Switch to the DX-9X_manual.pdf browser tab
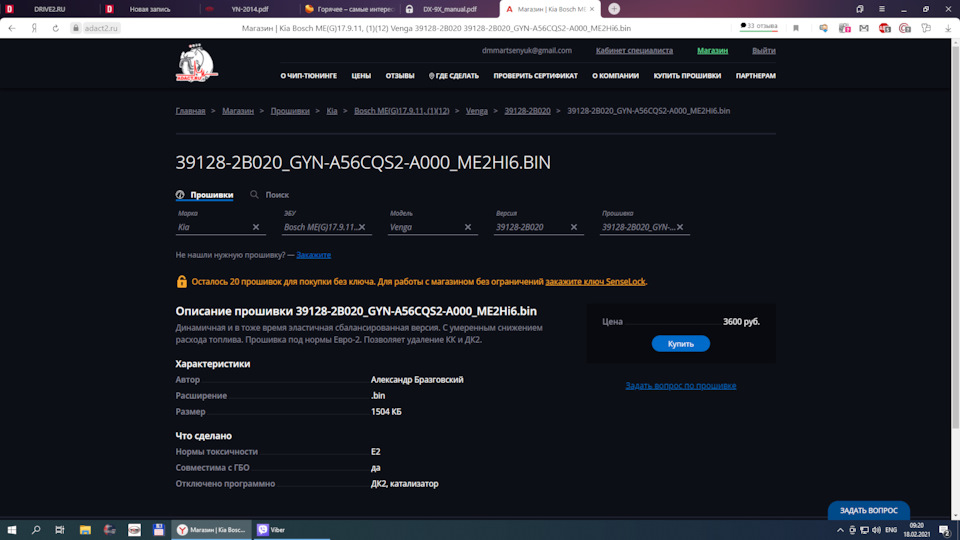This screenshot has width=960, height=540. point(449,9)
